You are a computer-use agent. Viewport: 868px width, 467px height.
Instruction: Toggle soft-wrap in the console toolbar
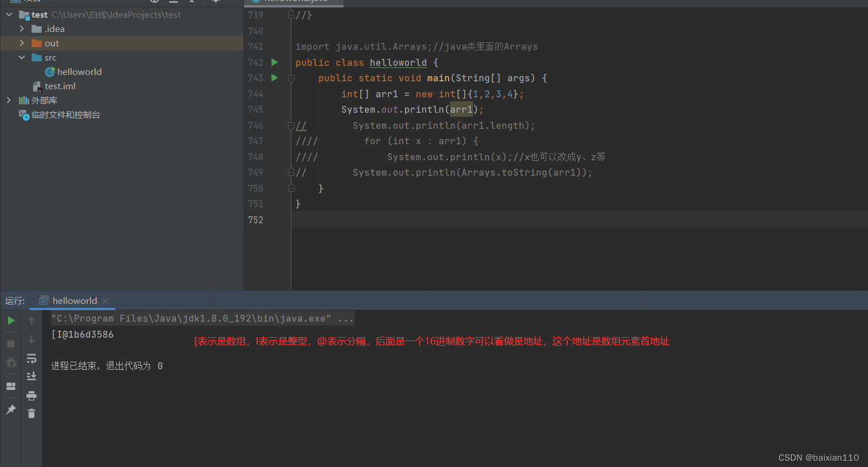[31, 359]
